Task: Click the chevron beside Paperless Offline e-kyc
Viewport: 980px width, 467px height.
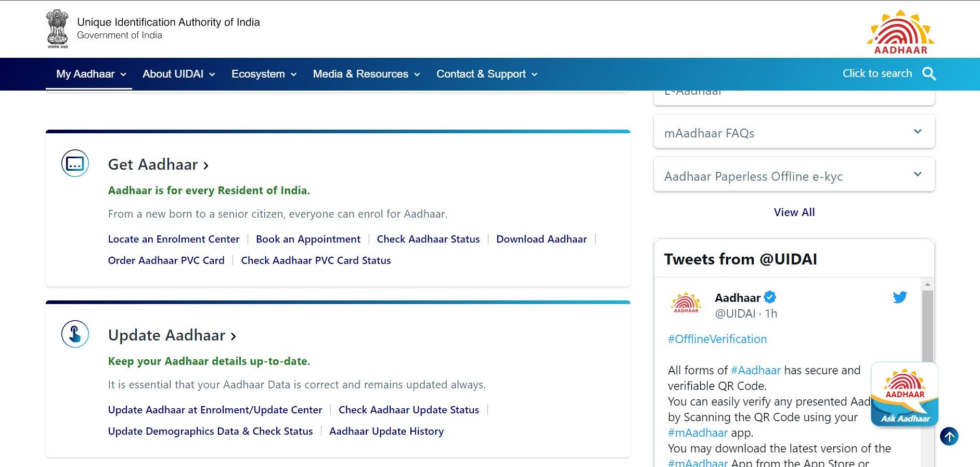Action: point(918,174)
